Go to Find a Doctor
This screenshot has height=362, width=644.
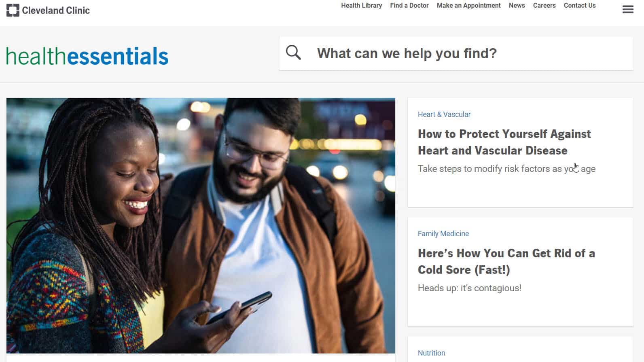pyautogui.click(x=409, y=5)
